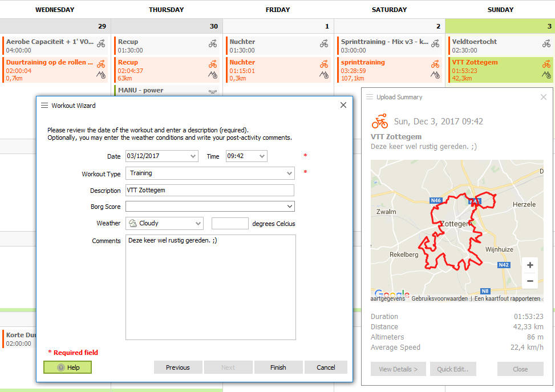This screenshot has height=392, width=555.
Task: Go back with the Previous button
Action: click(x=177, y=367)
